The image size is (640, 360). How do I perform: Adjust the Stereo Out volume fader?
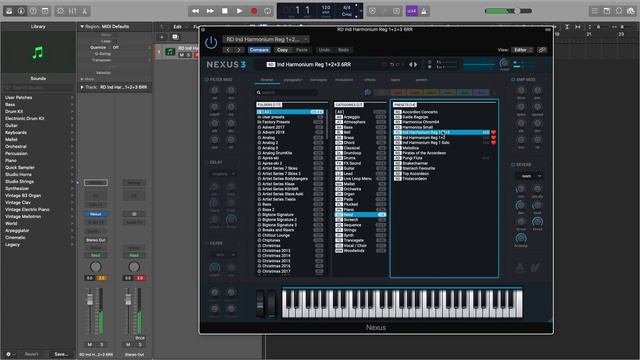(x=128, y=300)
